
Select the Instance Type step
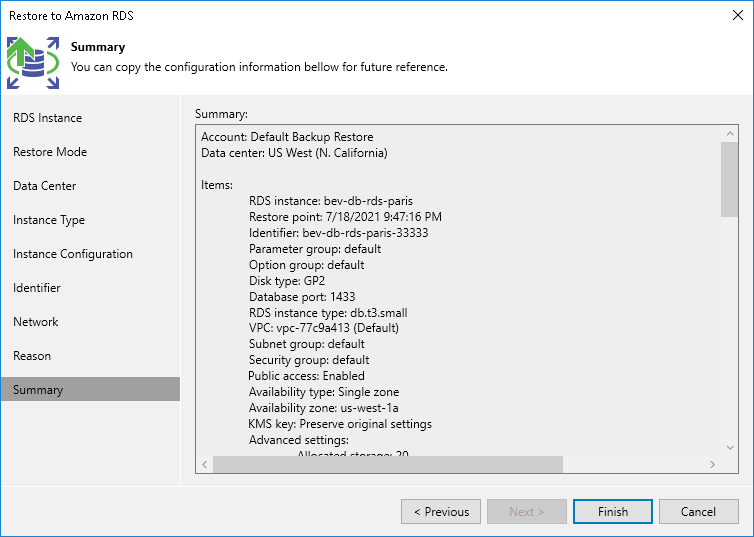pyautogui.click(x=49, y=220)
